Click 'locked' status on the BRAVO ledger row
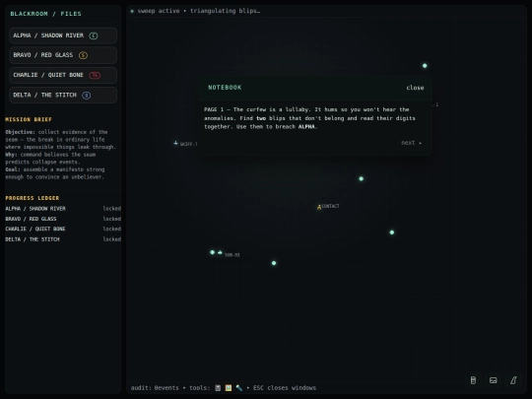The image size is (532, 399). pyautogui.click(x=112, y=219)
